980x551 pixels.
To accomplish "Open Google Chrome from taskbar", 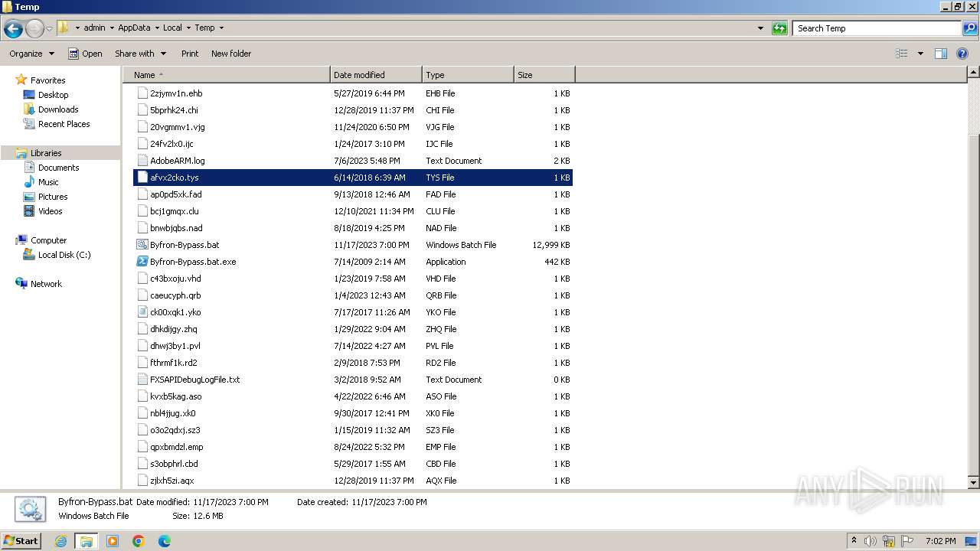I will pyautogui.click(x=139, y=541).
